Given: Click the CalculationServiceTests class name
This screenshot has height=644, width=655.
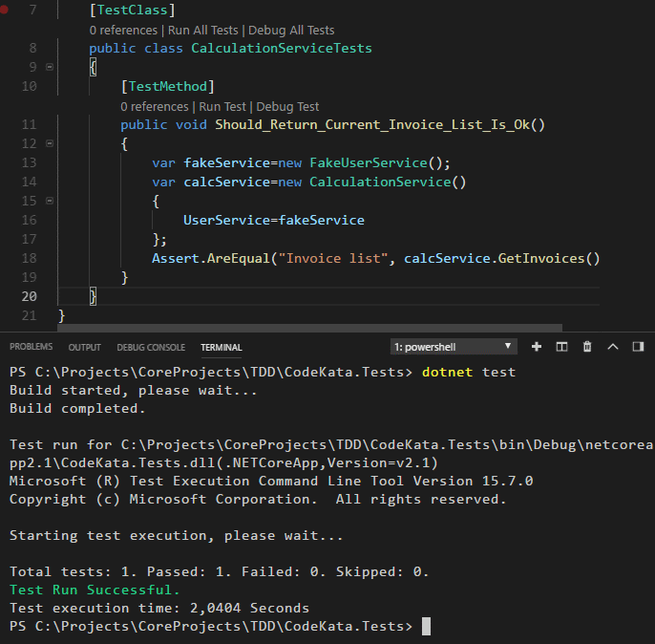Looking at the screenshot, I should 282,48.
